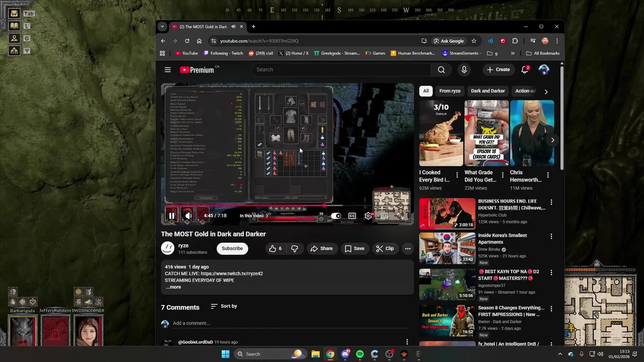Expand 'In this video' chapters chevron
The width and height of the screenshot is (644, 362).
pyautogui.click(x=267, y=216)
